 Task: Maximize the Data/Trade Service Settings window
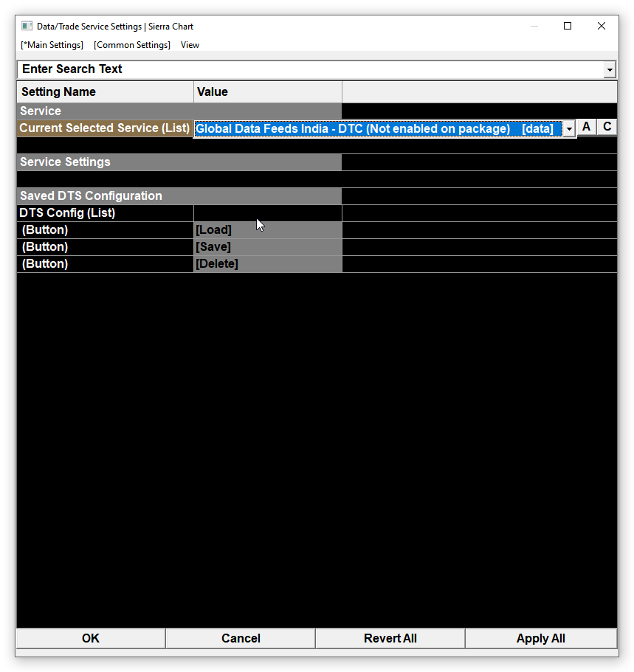click(x=568, y=26)
